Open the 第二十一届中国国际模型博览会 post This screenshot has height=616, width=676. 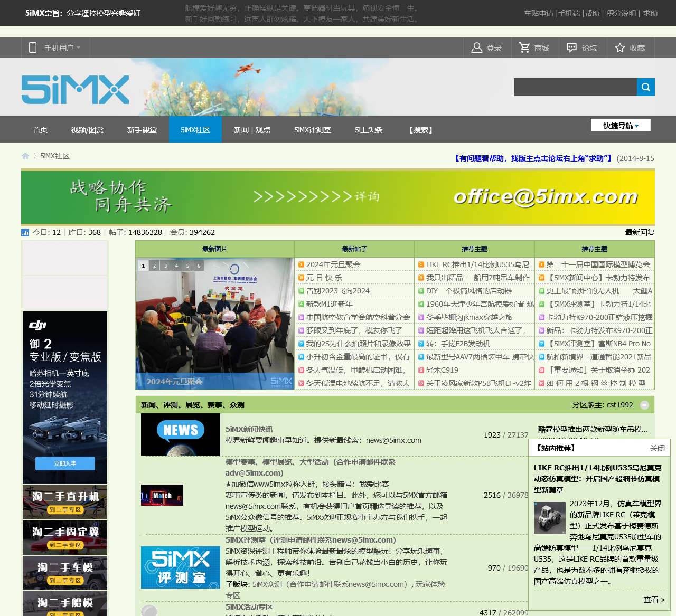coord(598,264)
